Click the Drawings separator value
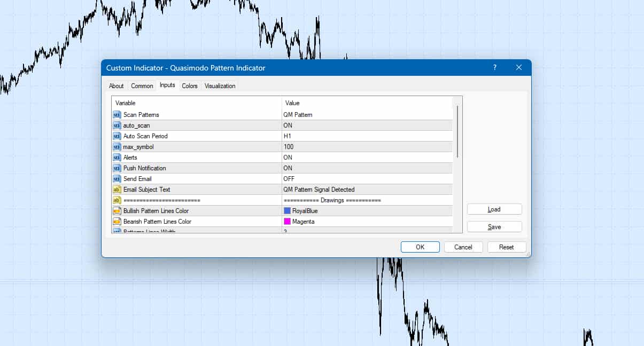The width and height of the screenshot is (644, 346). pyautogui.click(x=367, y=200)
